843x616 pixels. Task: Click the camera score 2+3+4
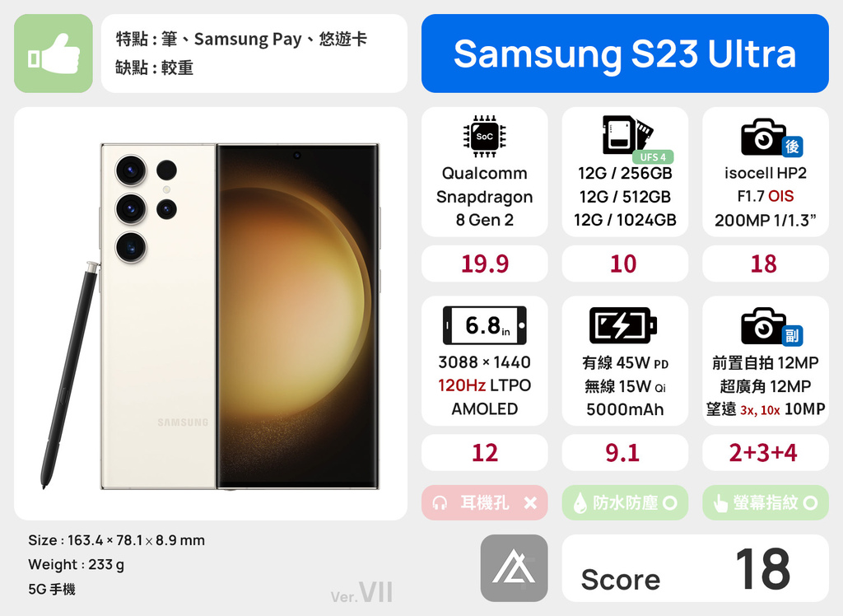(765, 452)
